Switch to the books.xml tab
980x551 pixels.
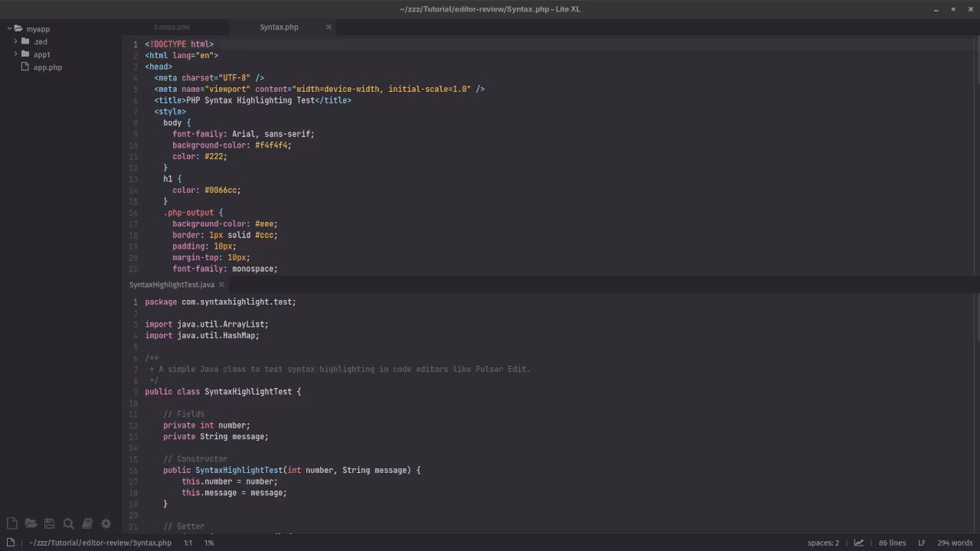click(171, 27)
